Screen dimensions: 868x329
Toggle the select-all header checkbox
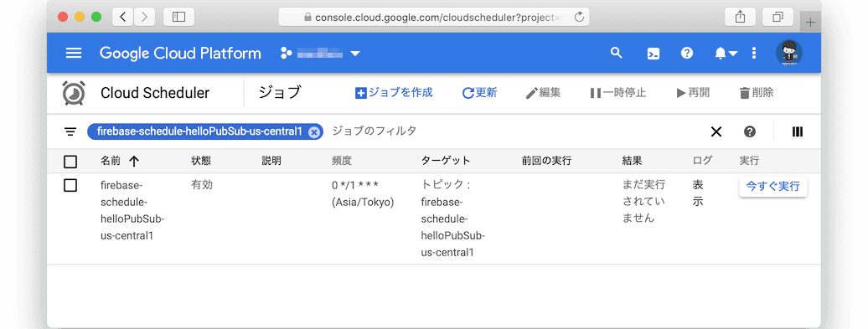point(70,162)
